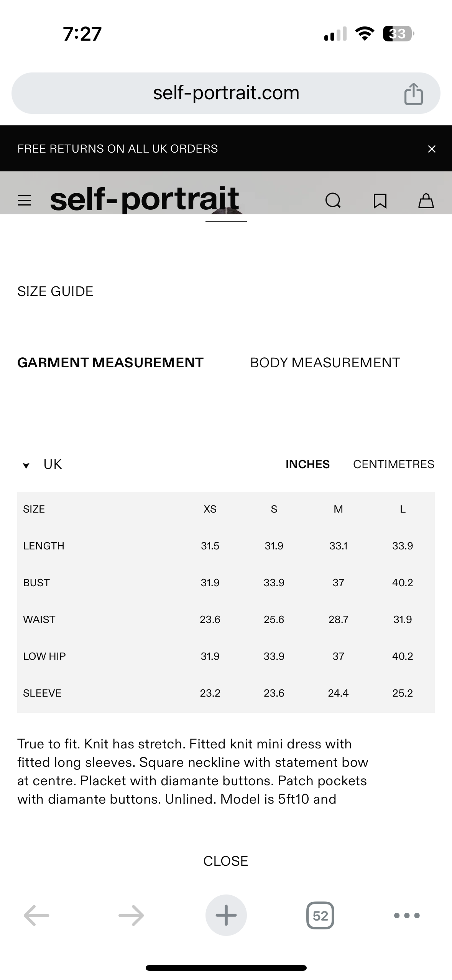452x980 pixels.
Task: Open browser three-dot more menu
Action: coord(407,916)
